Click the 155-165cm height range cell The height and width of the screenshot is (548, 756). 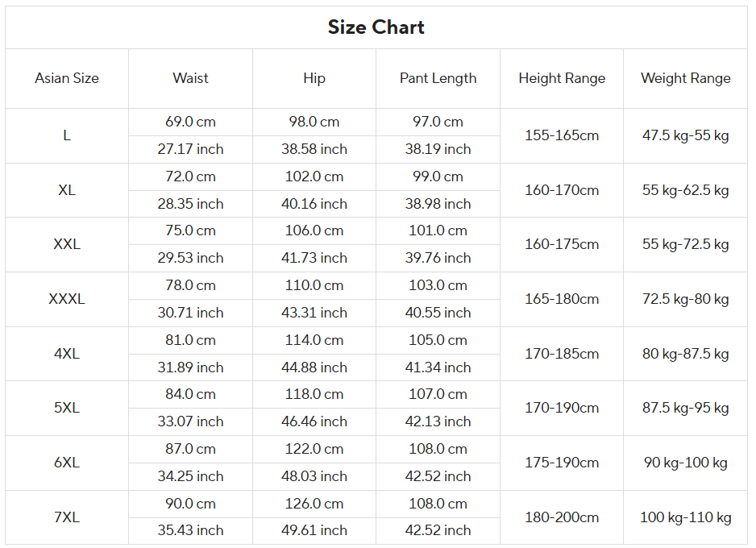click(562, 135)
